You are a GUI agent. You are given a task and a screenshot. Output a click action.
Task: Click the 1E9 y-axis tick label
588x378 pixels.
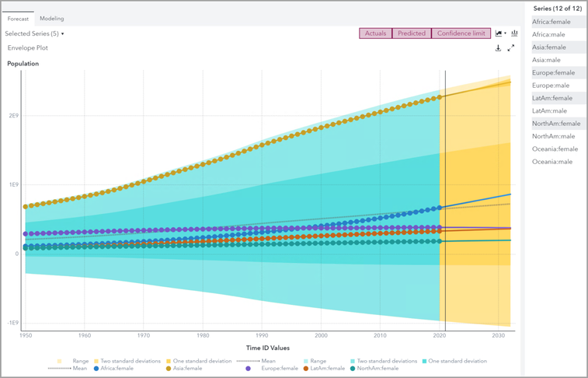pos(13,184)
